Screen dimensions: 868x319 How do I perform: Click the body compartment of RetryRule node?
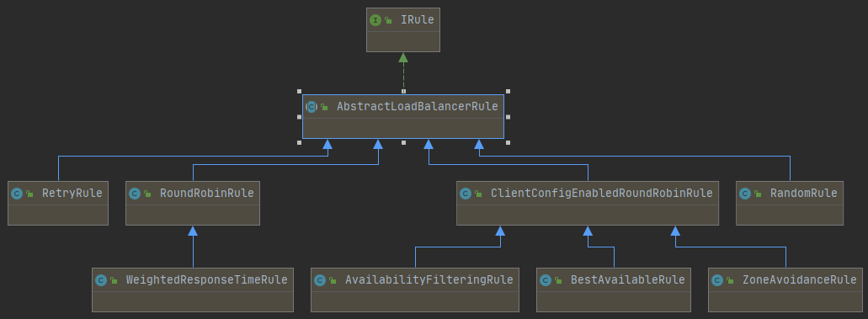pyautogui.click(x=58, y=215)
